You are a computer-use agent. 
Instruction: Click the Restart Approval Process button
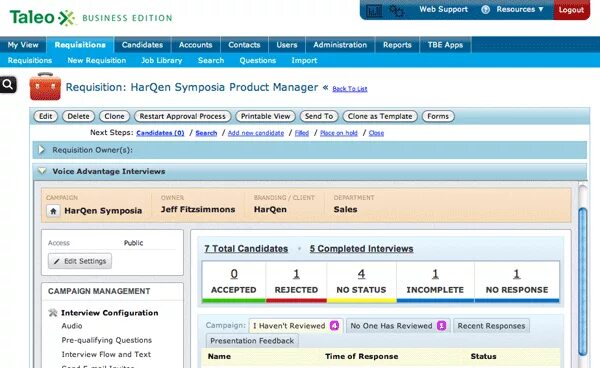click(183, 116)
